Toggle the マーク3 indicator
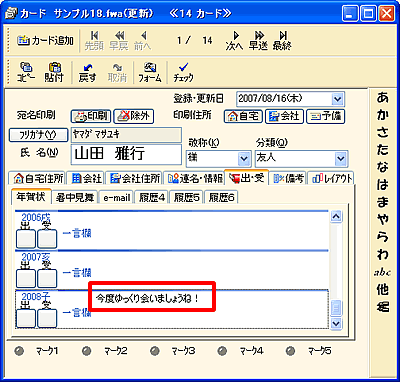The image size is (400, 382). click(155, 351)
